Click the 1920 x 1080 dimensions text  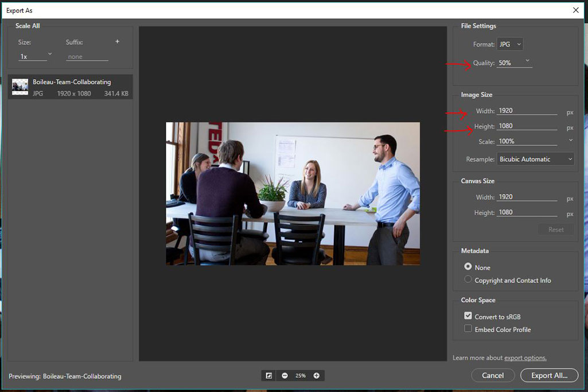pyautogui.click(x=74, y=94)
